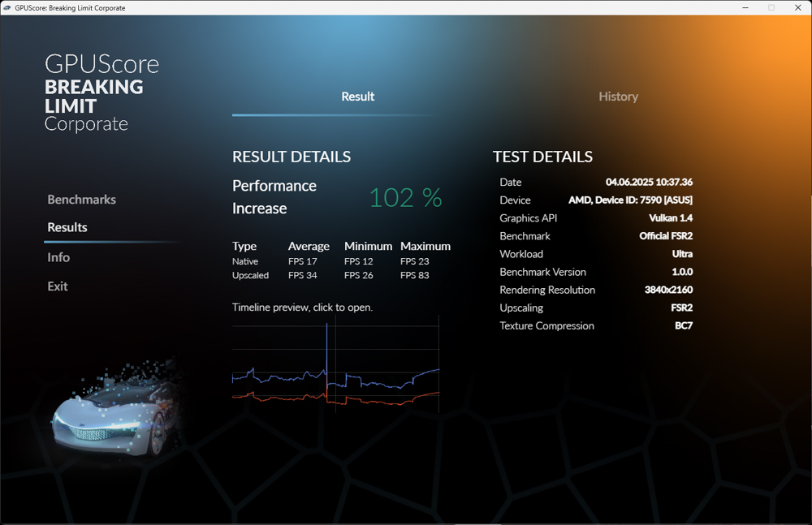Open the timeline preview graph
The image size is (812, 525).
click(335, 364)
